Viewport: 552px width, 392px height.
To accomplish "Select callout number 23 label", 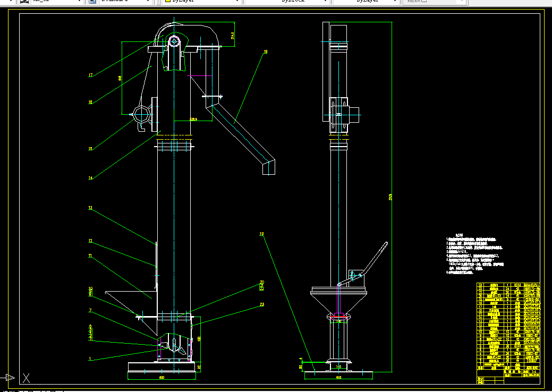I will coord(262,304).
